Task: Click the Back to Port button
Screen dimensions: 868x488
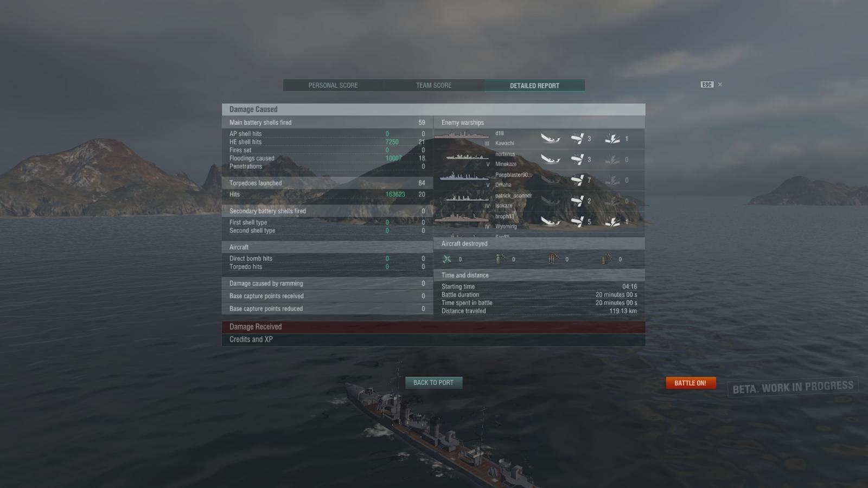Action: (x=433, y=383)
